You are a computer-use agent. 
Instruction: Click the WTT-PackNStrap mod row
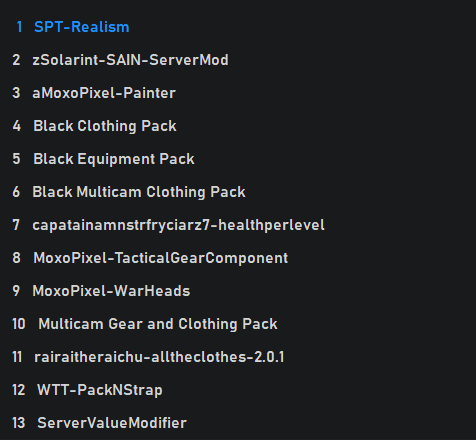click(x=100, y=390)
